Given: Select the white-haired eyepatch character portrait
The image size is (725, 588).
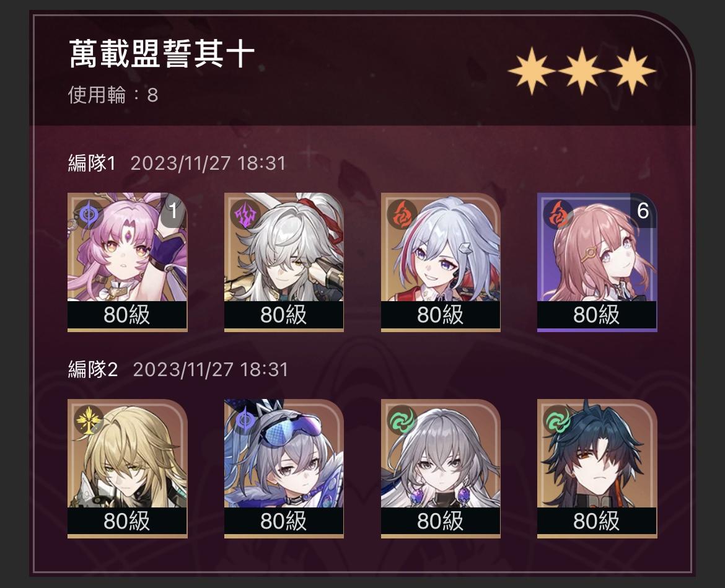Looking at the screenshot, I should click(284, 262).
